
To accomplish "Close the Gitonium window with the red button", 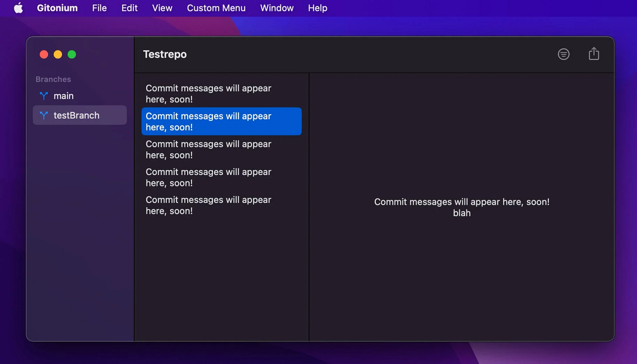I will pos(44,54).
